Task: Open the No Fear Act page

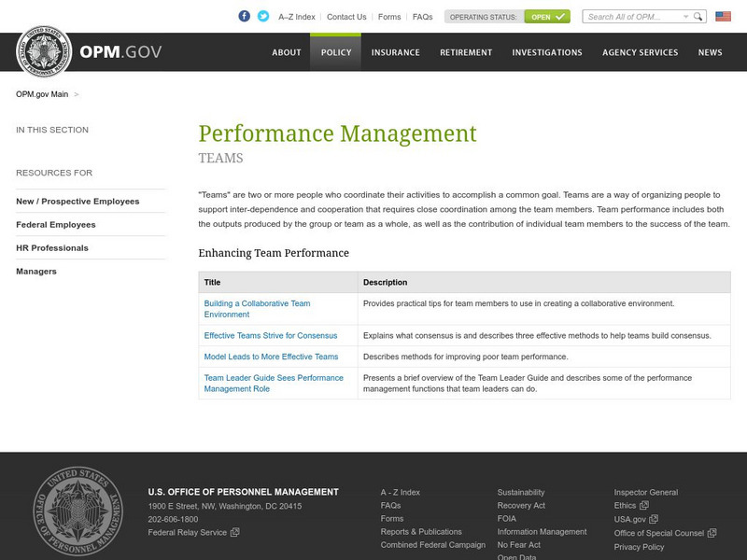Action: coord(518,544)
